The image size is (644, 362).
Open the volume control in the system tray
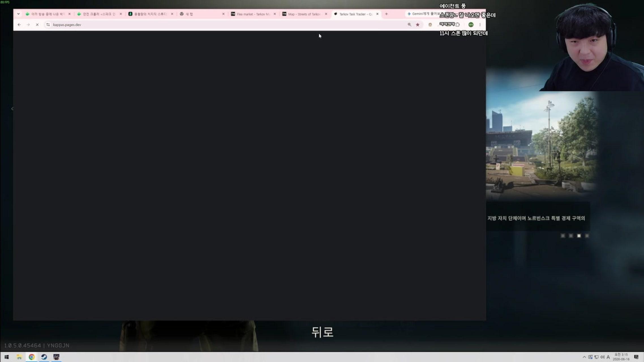(602, 357)
